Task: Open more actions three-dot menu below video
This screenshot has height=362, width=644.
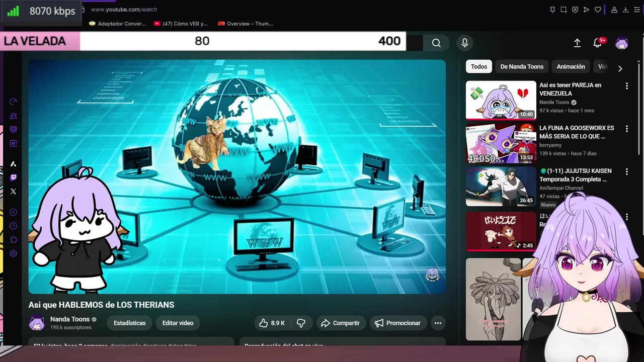Action: (x=438, y=323)
